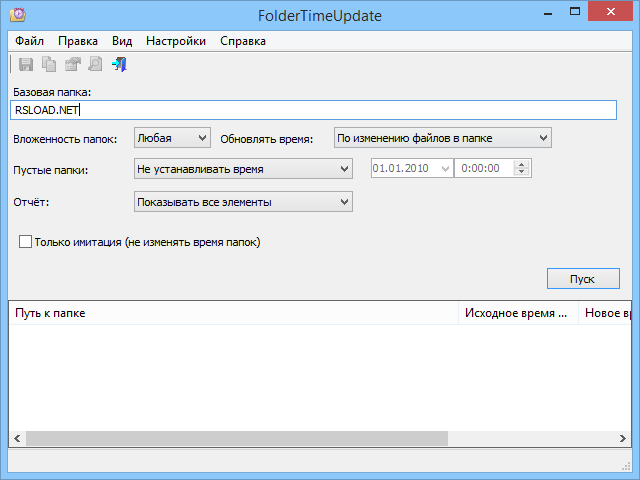Click the FolderTimeUpdate app icon in title bar

point(18,15)
